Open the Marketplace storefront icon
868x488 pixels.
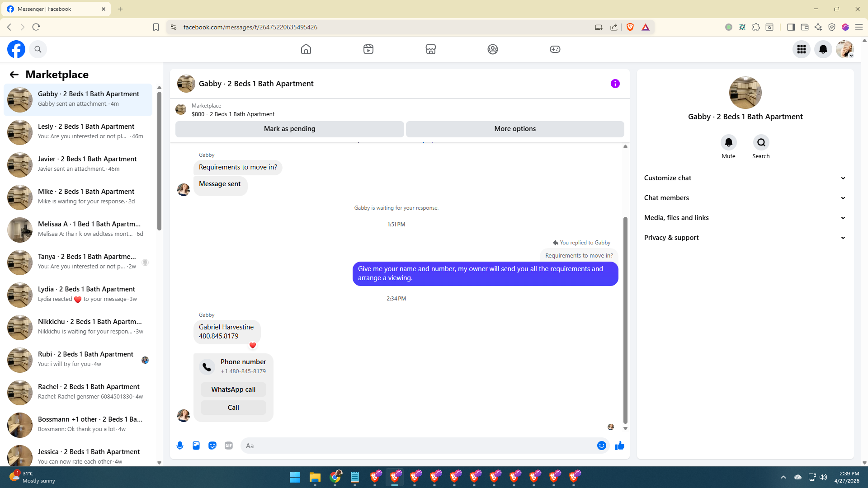tap(431, 49)
